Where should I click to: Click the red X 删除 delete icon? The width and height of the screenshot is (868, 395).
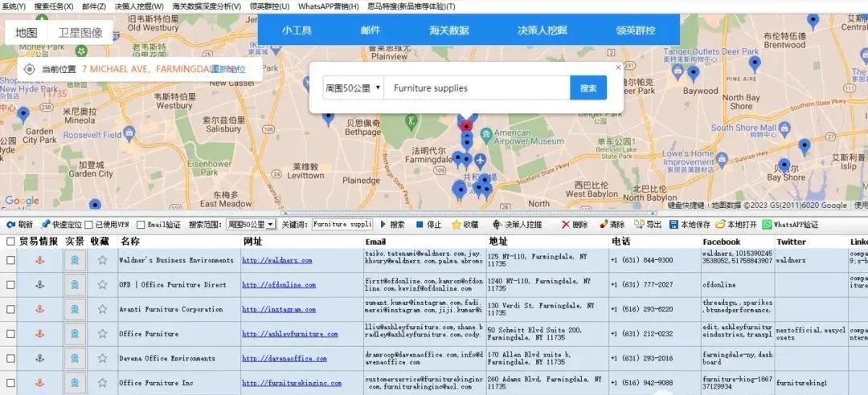565,225
